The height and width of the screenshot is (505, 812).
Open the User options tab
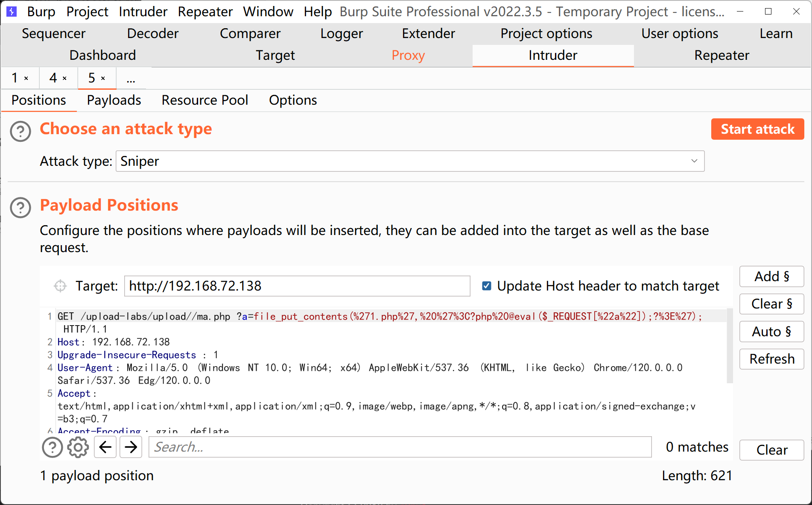click(x=680, y=34)
